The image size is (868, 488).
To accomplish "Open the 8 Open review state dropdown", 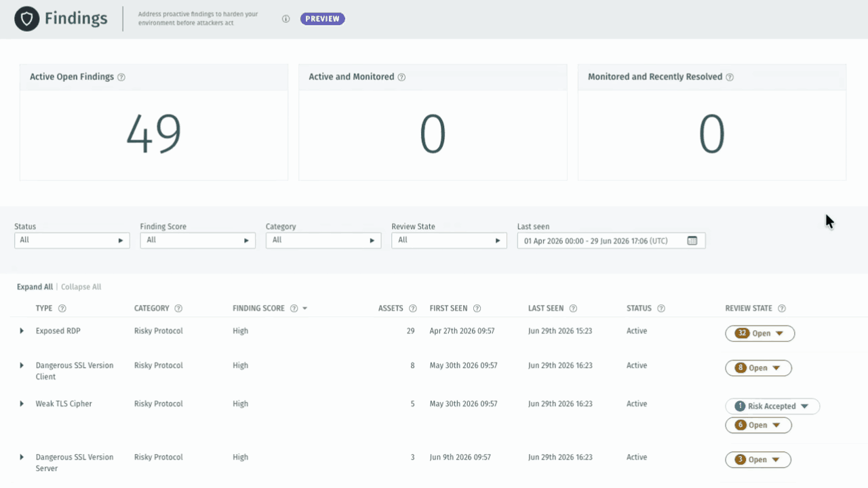I will tap(758, 368).
